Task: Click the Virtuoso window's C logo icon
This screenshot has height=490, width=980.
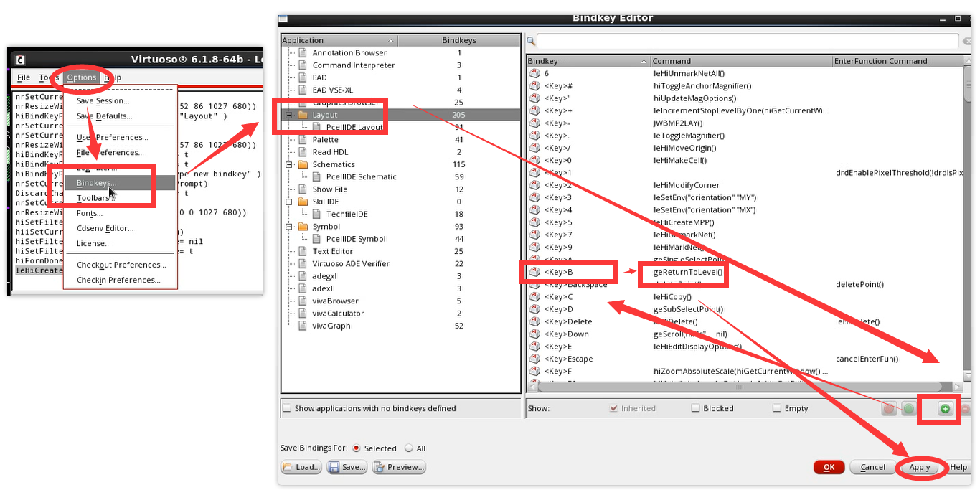Action: [20, 60]
